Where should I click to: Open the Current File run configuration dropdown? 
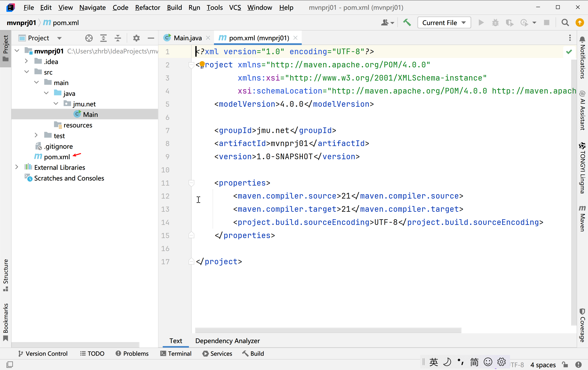tap(444, 23)
